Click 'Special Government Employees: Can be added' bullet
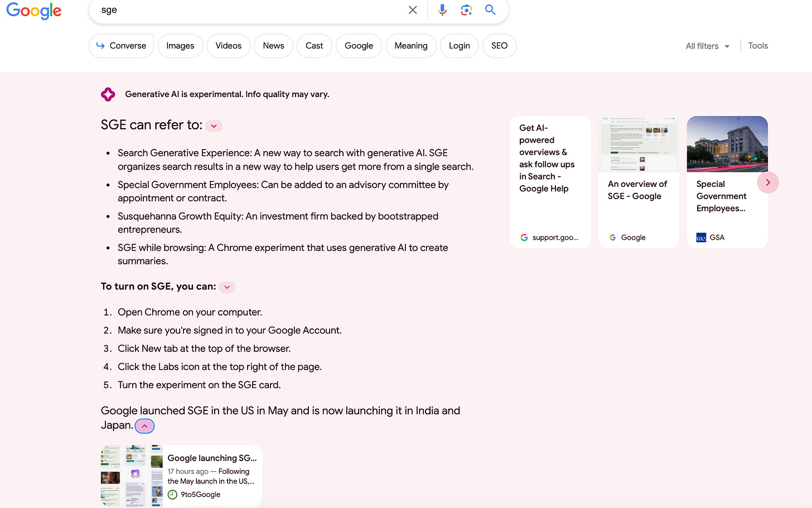 coord(283,191)
